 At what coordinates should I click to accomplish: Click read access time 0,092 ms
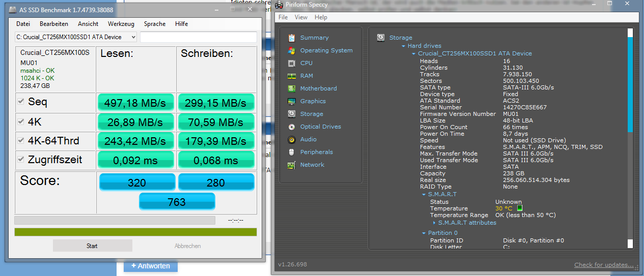coord(135,161)
